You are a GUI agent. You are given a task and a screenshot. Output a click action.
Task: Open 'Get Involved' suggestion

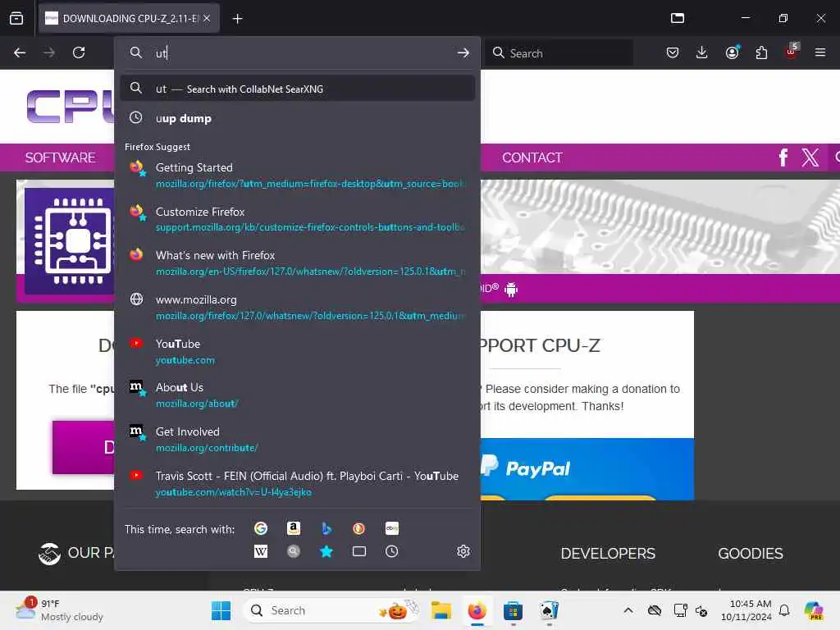[297, 440]
